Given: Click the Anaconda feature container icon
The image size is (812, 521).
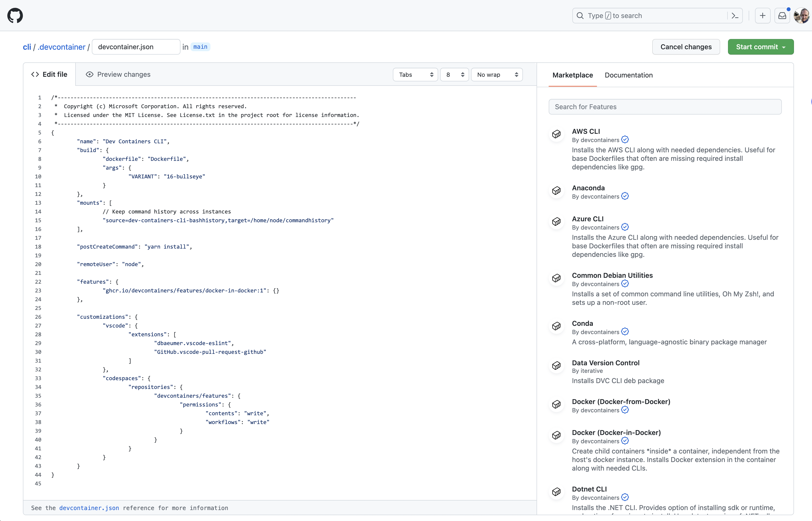Looking at the screenshot, I should click(x=557, y=191).
